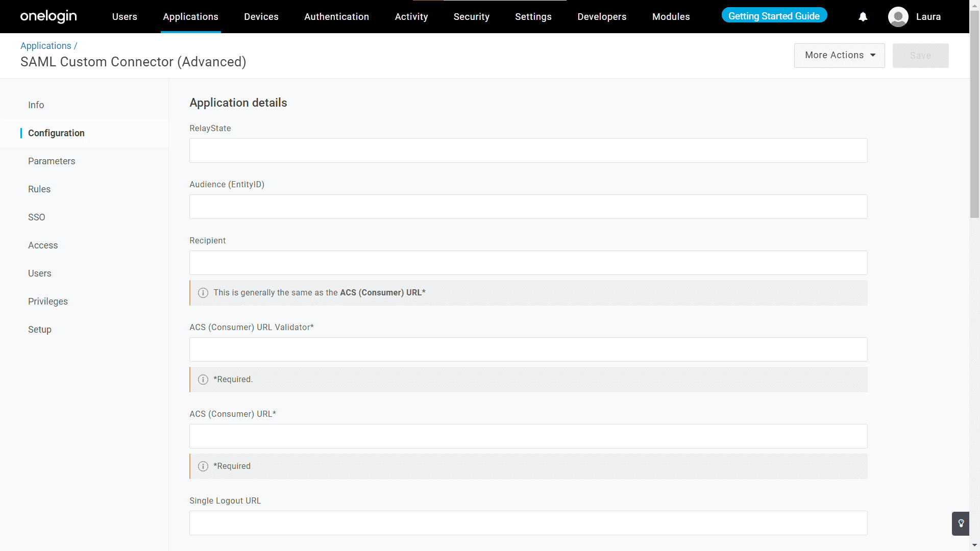The image size is (980, 551).
Task: Click the Devices navigation icon
Action: point(261,16)
